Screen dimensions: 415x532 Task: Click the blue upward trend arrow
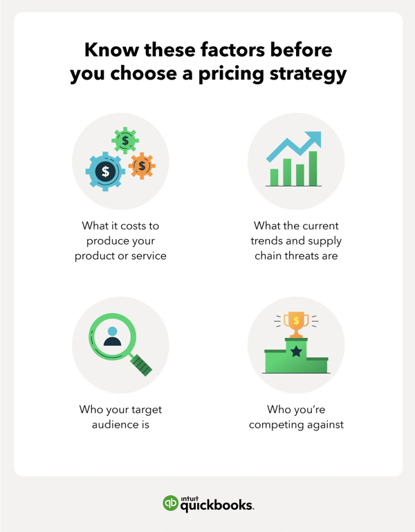pos(294,146)
